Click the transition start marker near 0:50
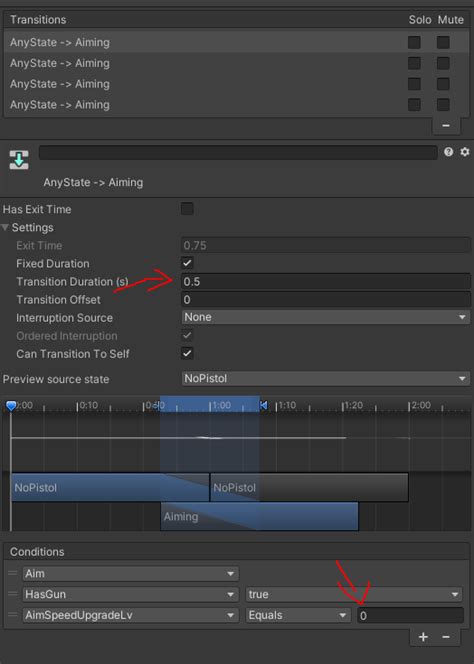Viewport: 474px width, 664px height. point(157,406)
